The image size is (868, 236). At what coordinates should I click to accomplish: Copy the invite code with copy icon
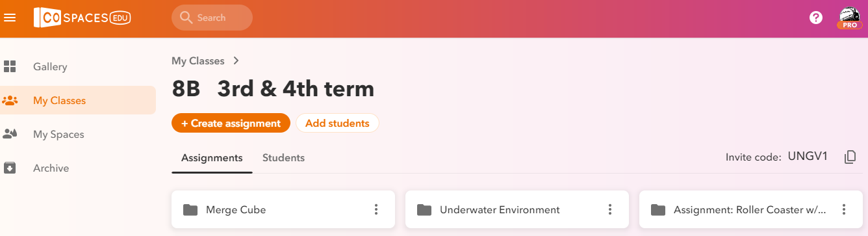pos(850,157)
